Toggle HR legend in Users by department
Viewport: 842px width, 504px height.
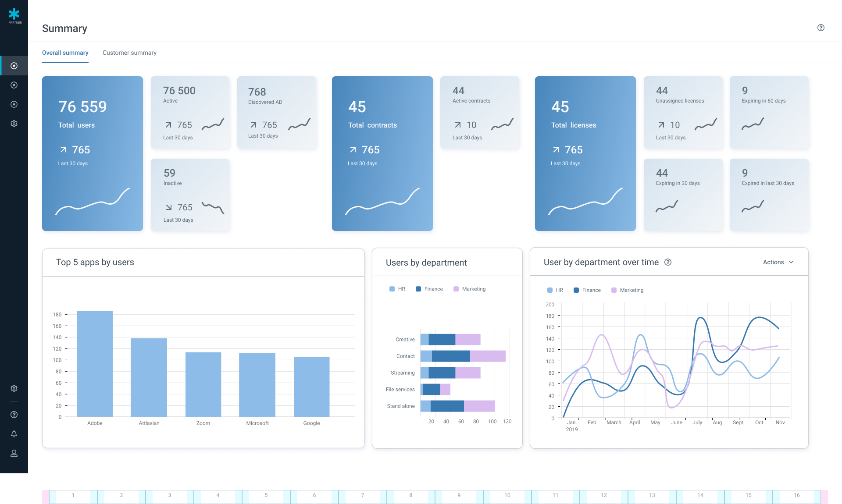pos(397,289)
